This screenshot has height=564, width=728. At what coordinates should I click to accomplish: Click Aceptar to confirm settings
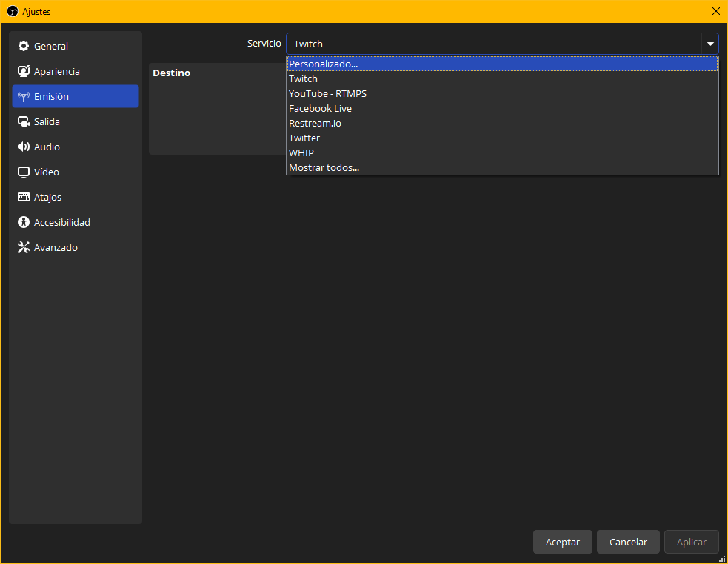click(x=562, y=542)
